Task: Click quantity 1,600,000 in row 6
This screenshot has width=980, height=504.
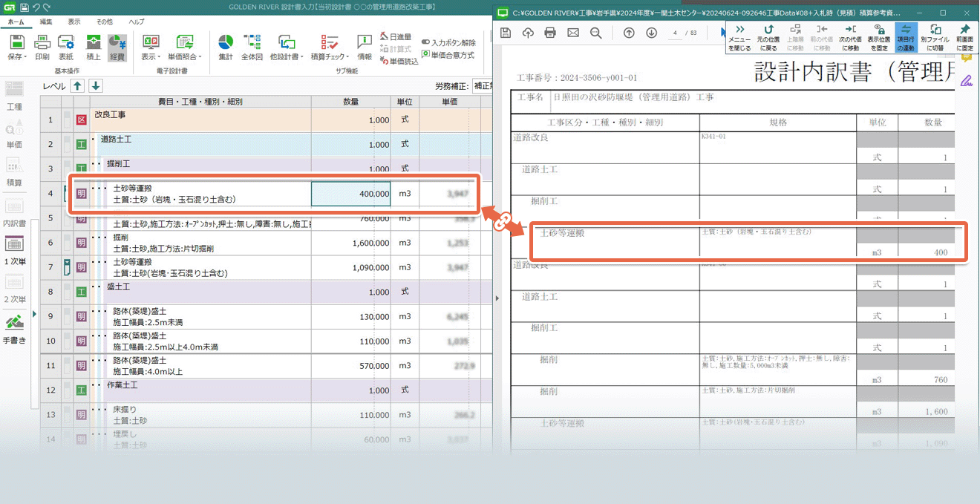Action: pyautogui.click(x=350, y=243)
